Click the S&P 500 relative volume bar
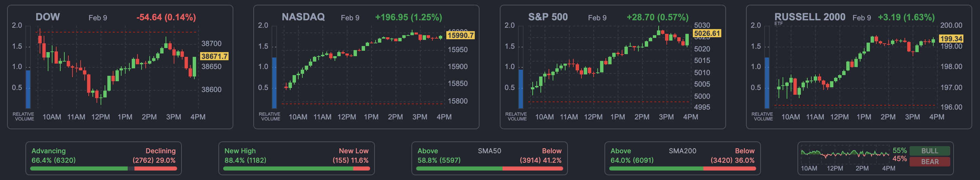 coord(521,67)
